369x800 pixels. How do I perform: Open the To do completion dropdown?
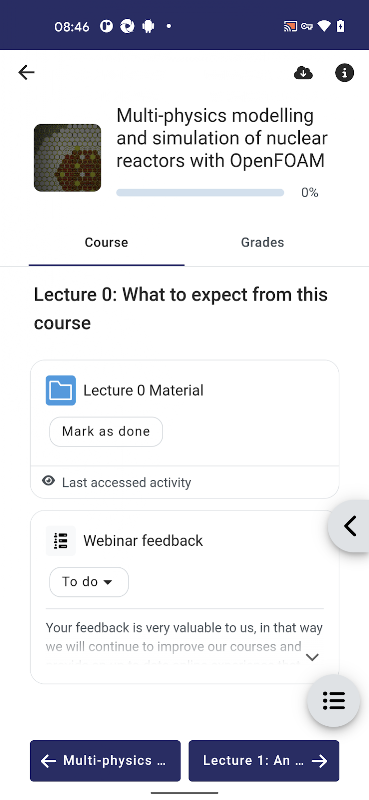point(89,582)
